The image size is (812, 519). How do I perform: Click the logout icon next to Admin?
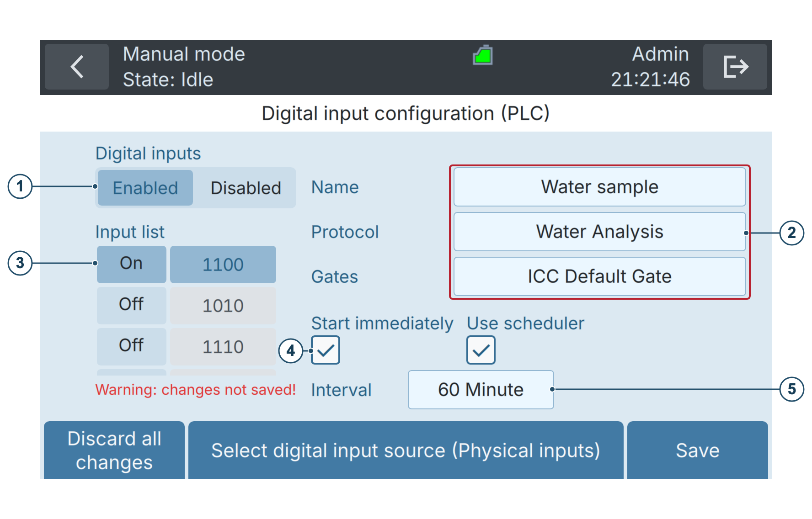[x=735, y=67]
